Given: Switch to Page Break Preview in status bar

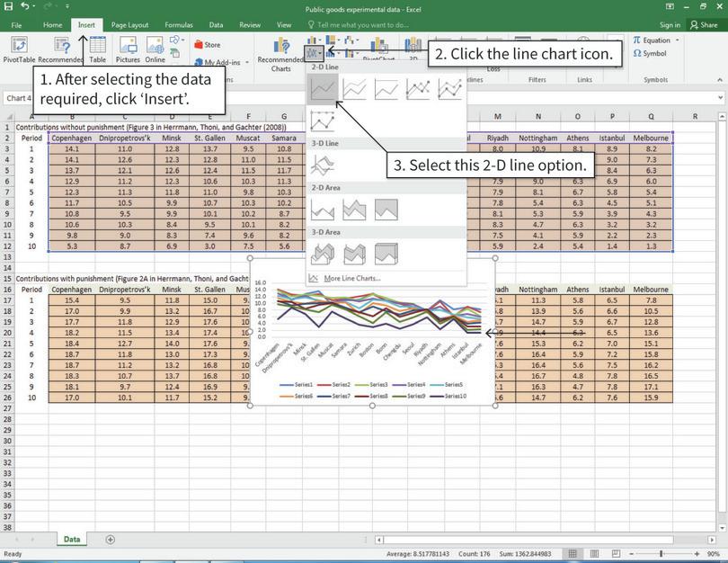Looking at the screenshot, I should pyautogui.click(x=616, y=554).
